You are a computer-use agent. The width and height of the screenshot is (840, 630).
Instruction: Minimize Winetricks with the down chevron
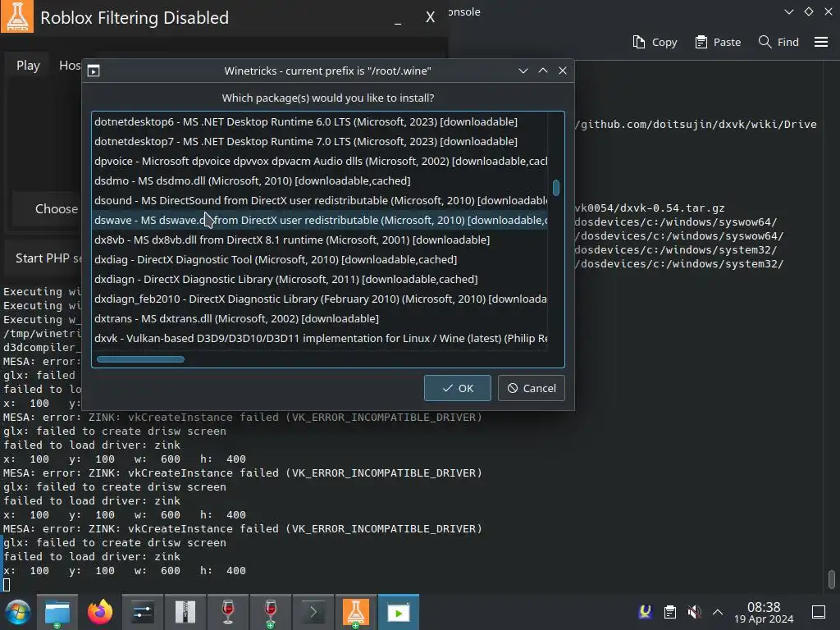click(x=523, y=71)
